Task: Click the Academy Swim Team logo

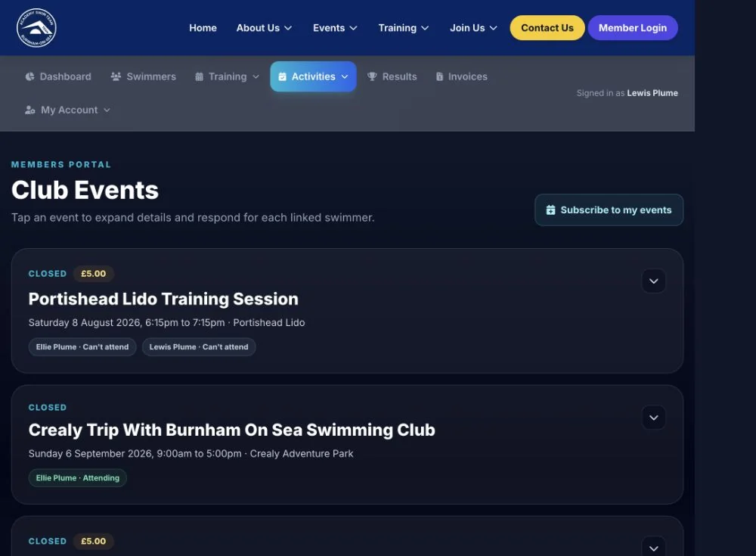Action: tap(36, 27)
